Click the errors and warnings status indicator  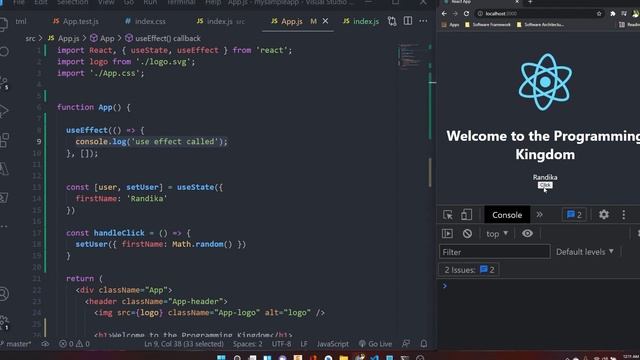[74, 344]
